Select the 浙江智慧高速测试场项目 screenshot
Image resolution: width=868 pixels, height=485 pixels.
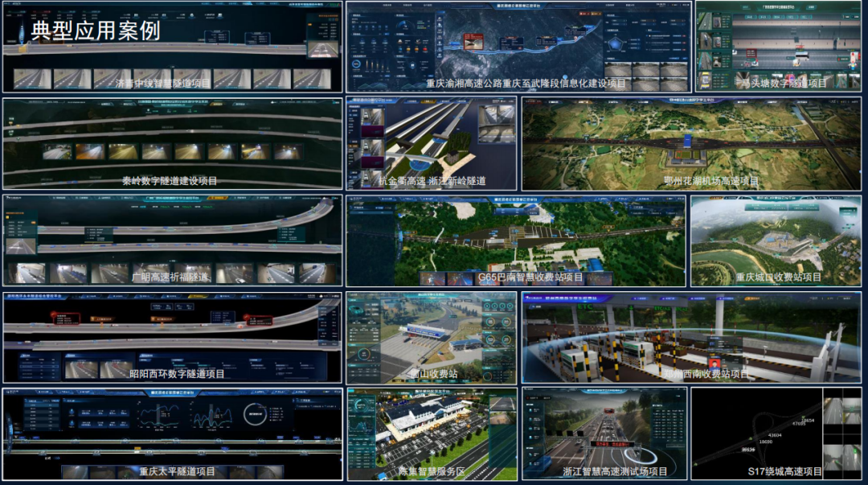[604, 434]
